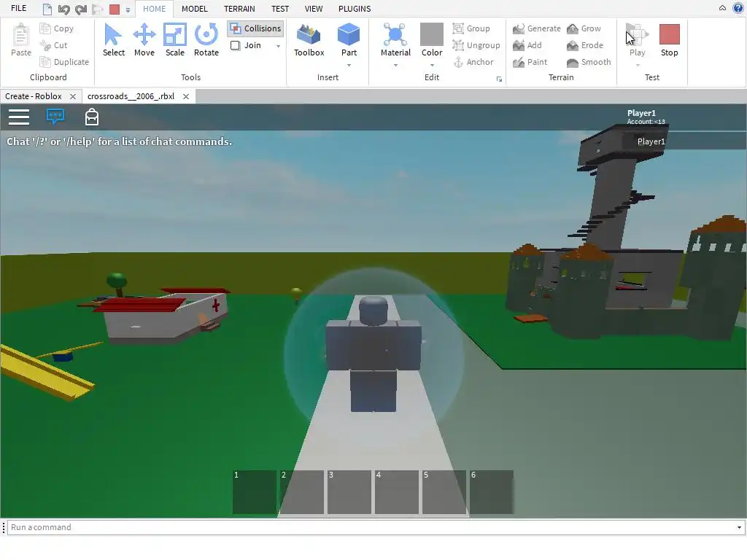Viewport: 747px width, 560px height.
Task: Pick the Smooth terrain tool
Action: [x=589, y=62]
